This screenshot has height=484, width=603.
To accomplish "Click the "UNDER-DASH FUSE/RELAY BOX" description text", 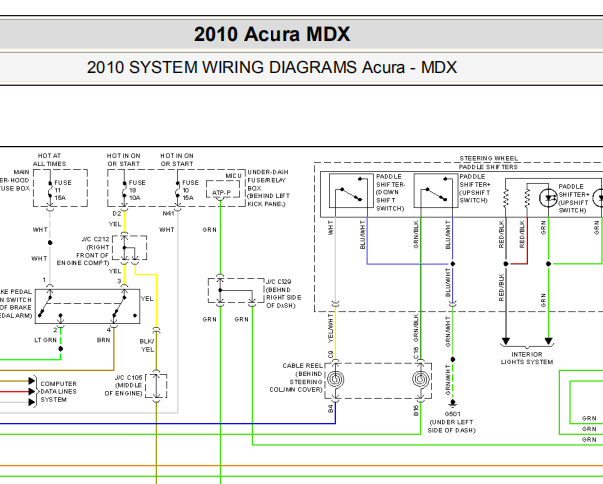I will pos(268,188).
